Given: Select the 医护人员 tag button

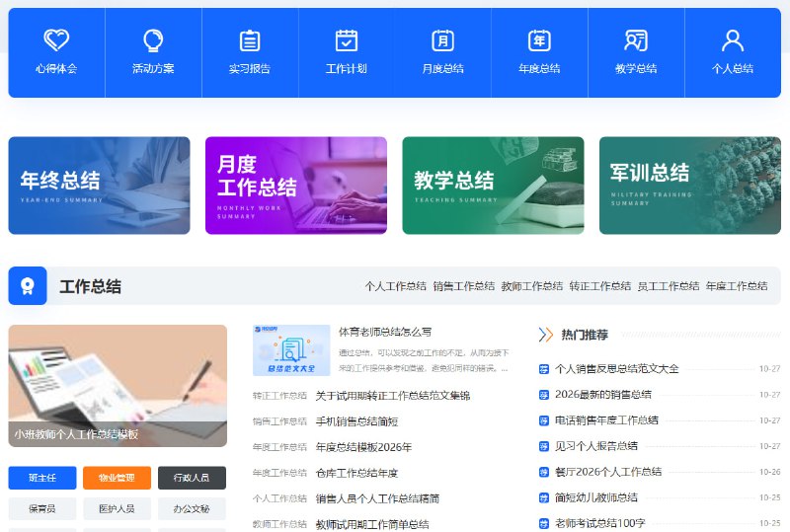Looking at the screenshot, I should [117, 509].
